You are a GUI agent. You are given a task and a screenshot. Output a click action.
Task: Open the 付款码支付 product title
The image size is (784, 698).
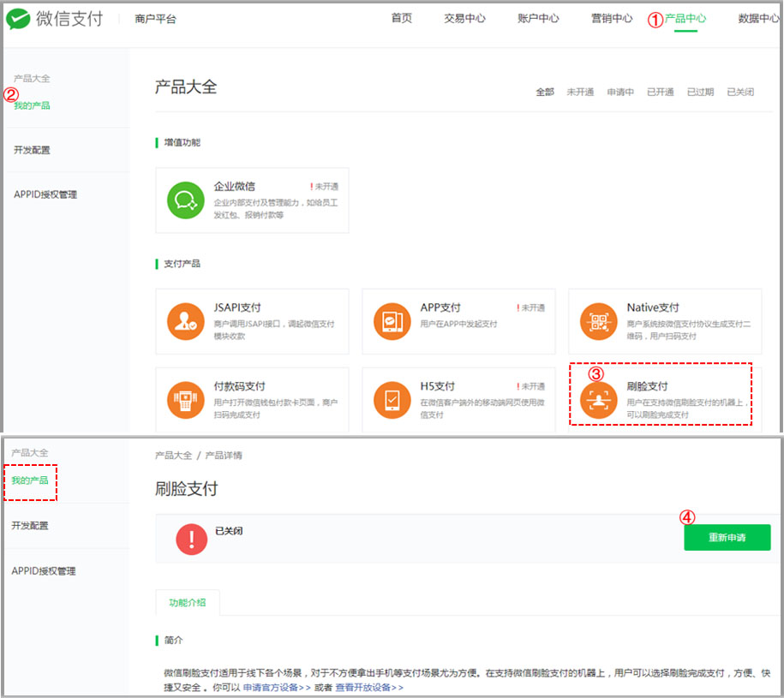(240, 386)
